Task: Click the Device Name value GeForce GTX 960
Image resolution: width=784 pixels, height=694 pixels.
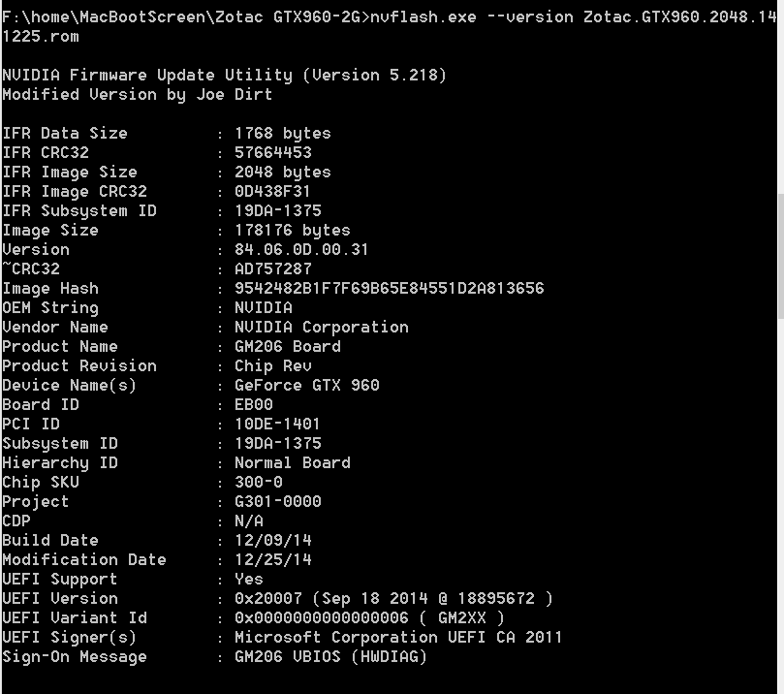Action: 306,385
